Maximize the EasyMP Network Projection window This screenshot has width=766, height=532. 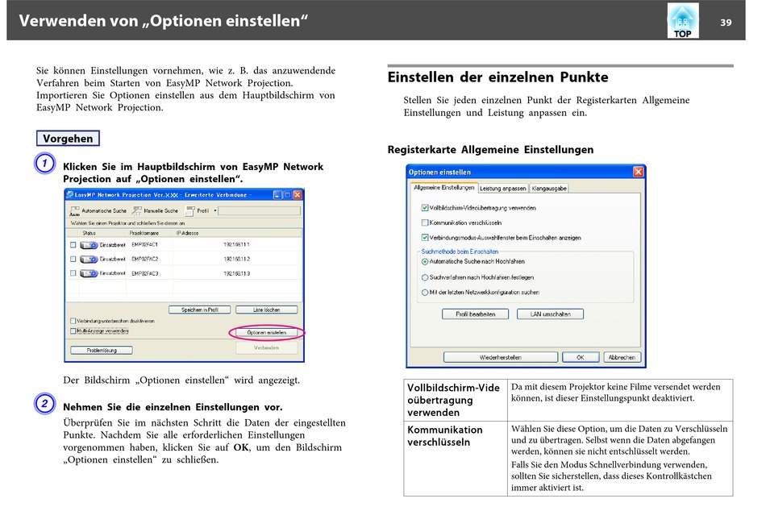pos(287,195)
